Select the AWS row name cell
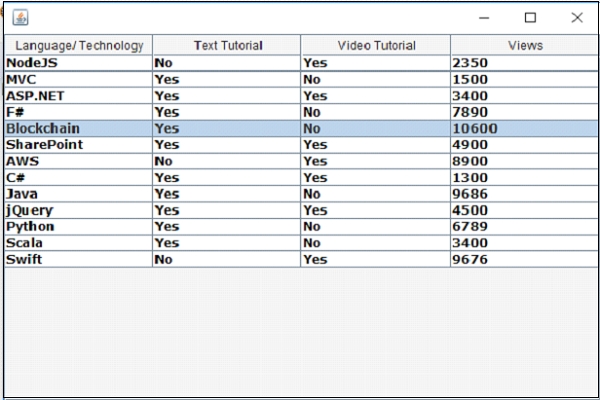The image size is (600, 400). 78,161
